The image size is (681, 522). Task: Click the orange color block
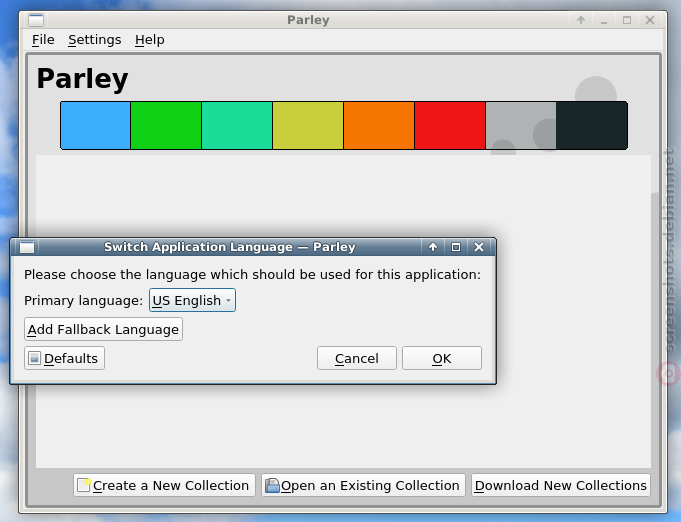[x=379, y=126]
